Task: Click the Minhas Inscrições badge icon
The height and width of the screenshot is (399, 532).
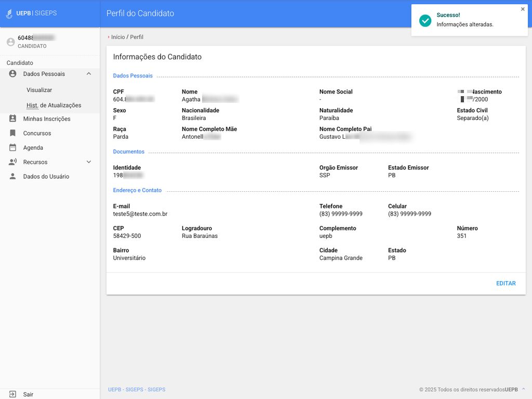Action: (12, 118)
